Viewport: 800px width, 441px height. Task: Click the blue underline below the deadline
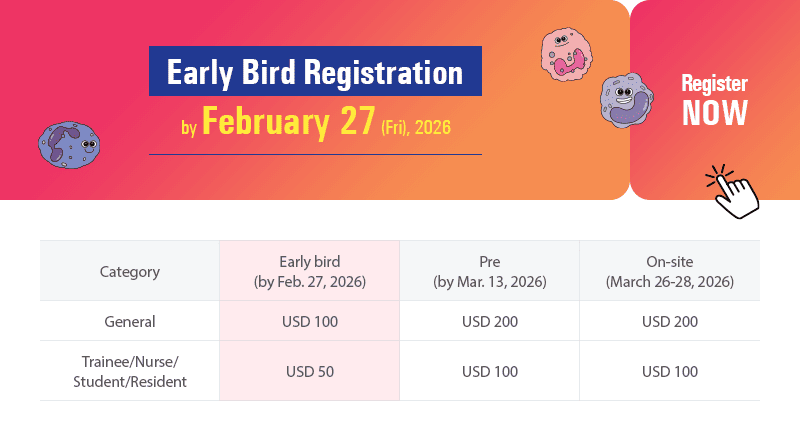(315, 154)
